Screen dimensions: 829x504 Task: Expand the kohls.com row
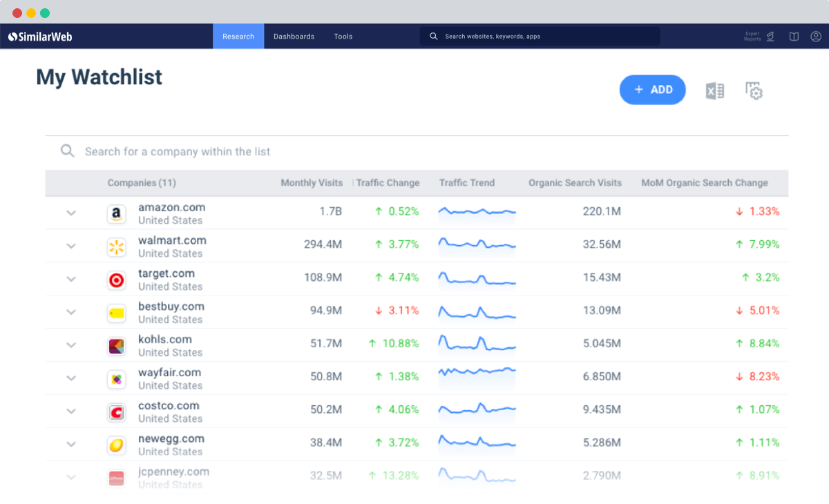pos(71,345)
